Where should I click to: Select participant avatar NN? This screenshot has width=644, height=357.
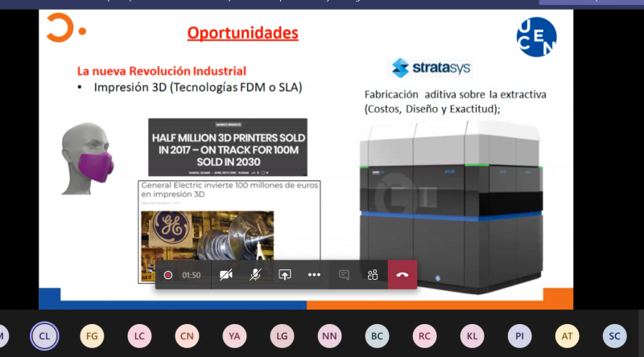pyautogui.click(x=329, y=335)
